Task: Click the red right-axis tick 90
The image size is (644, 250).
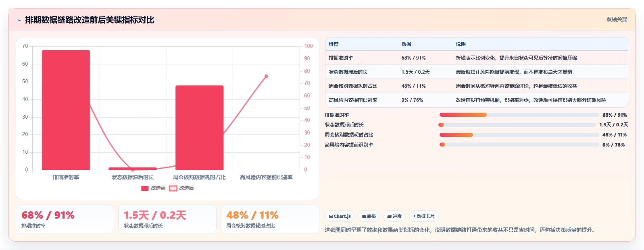Action: (307, 59)
